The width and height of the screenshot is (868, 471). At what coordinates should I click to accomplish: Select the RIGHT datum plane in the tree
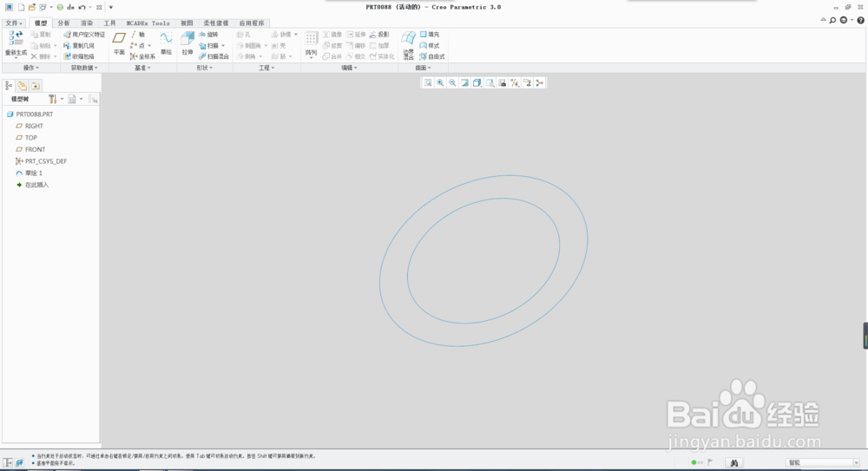click(x=30, y=126)
